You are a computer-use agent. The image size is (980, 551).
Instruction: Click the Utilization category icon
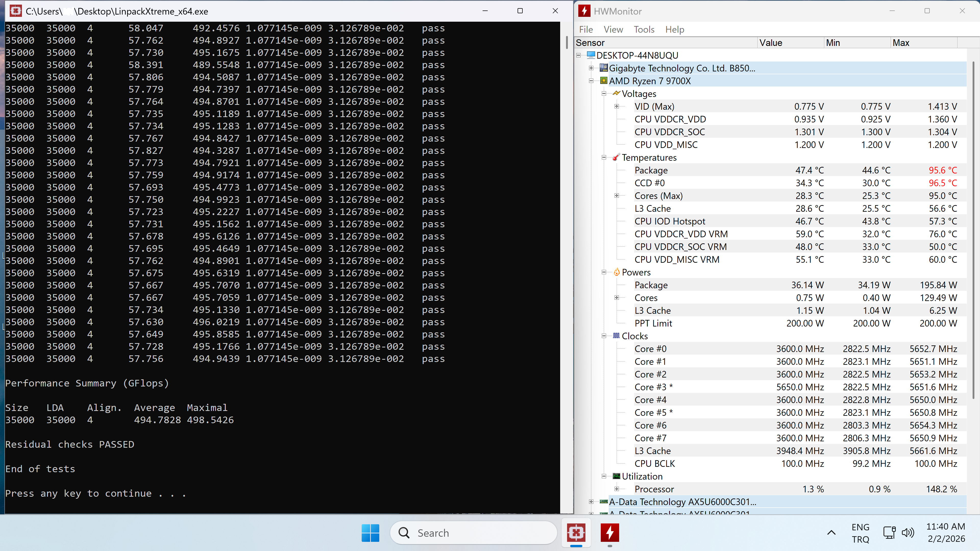[x=616, y=476]
